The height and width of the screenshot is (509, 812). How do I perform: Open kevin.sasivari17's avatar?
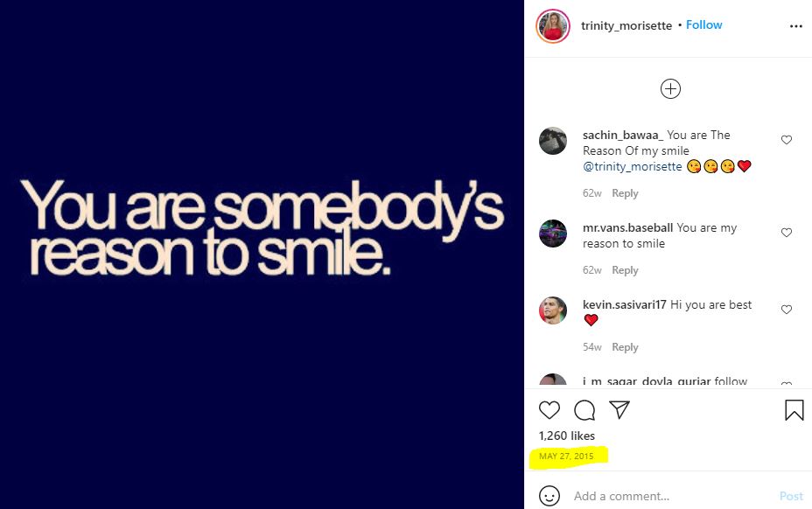point(553,310)
